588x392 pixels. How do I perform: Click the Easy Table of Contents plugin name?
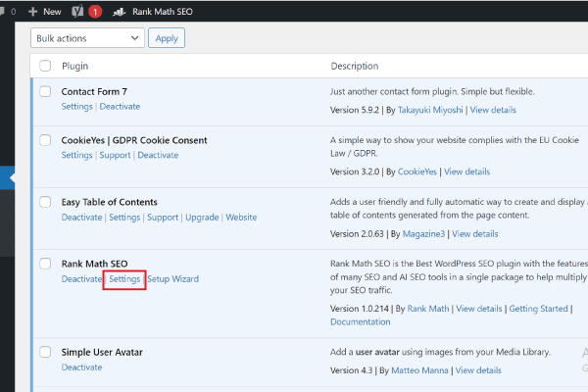point(109,202)
